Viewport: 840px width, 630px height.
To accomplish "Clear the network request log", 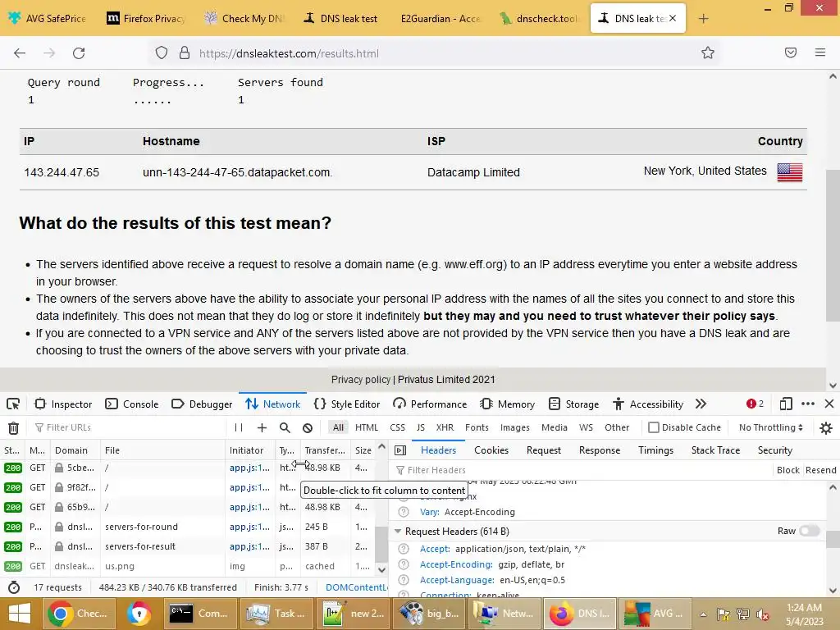I will click(x=13, y=427).
